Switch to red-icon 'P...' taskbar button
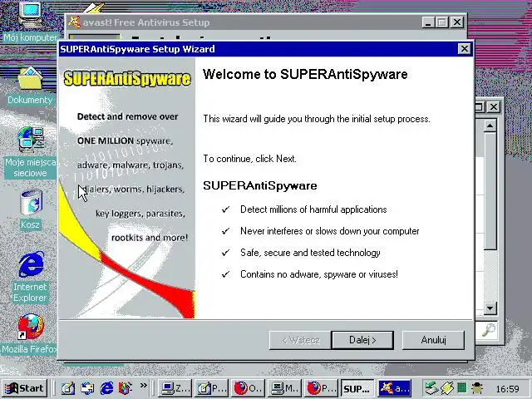532x399 pixels. (x=321, y=388)
